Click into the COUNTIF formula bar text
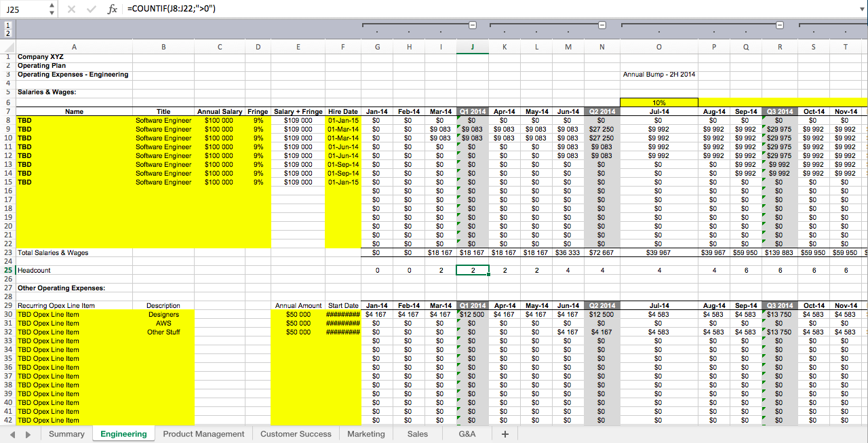Image resolution: width=868 pixels, height=443 pixels. pyautogui.click(x=172, y=9)
